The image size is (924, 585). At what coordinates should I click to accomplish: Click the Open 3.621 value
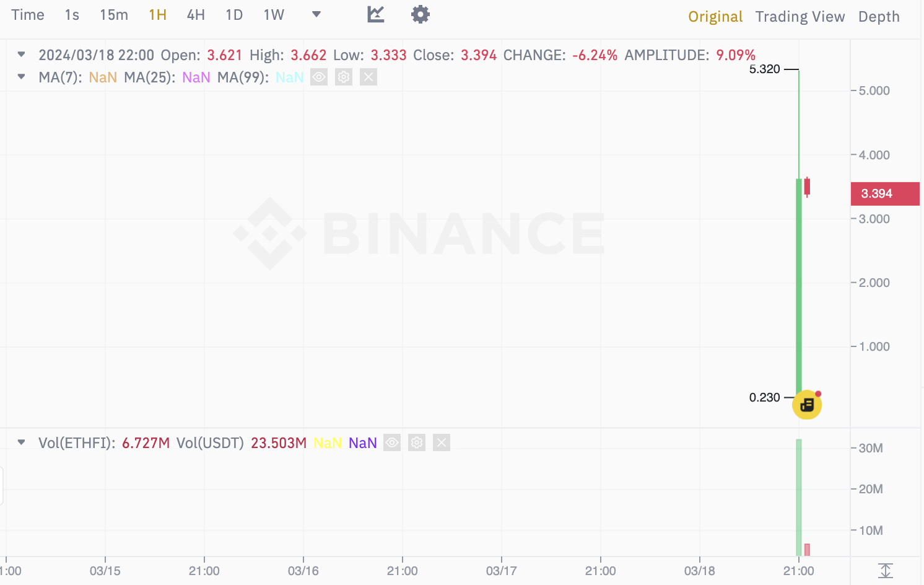[x=225, y=55]
